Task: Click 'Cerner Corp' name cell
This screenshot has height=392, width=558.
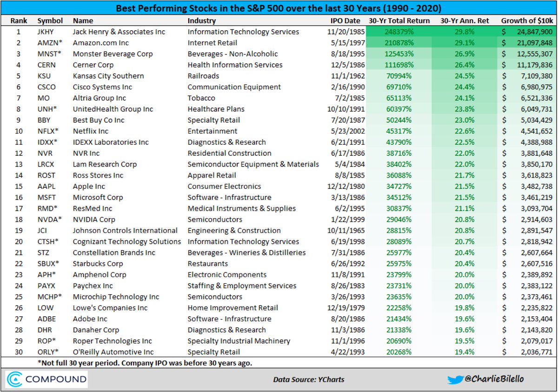Action: [93, 65]
